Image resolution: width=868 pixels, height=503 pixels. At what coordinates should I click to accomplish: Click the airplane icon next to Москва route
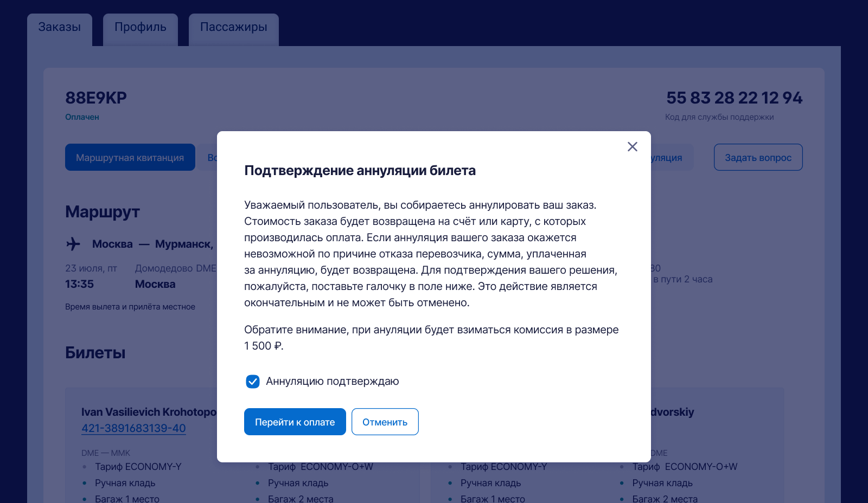point(73,244)
